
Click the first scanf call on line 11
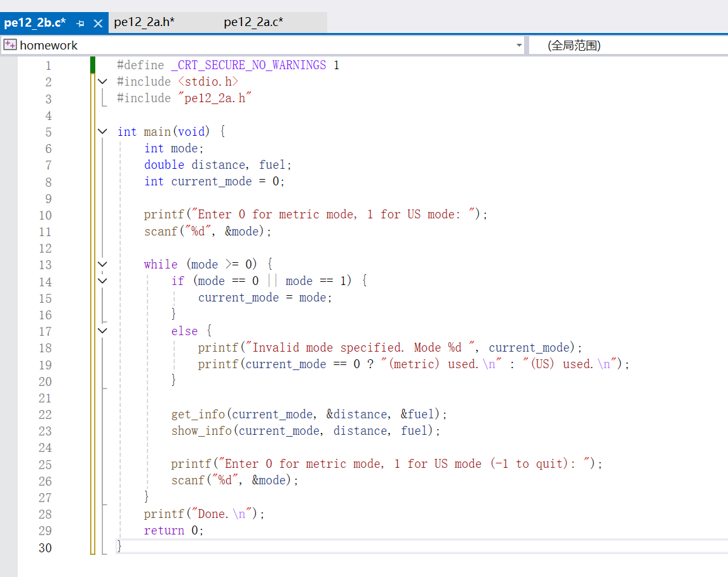[x=208, y=232]
